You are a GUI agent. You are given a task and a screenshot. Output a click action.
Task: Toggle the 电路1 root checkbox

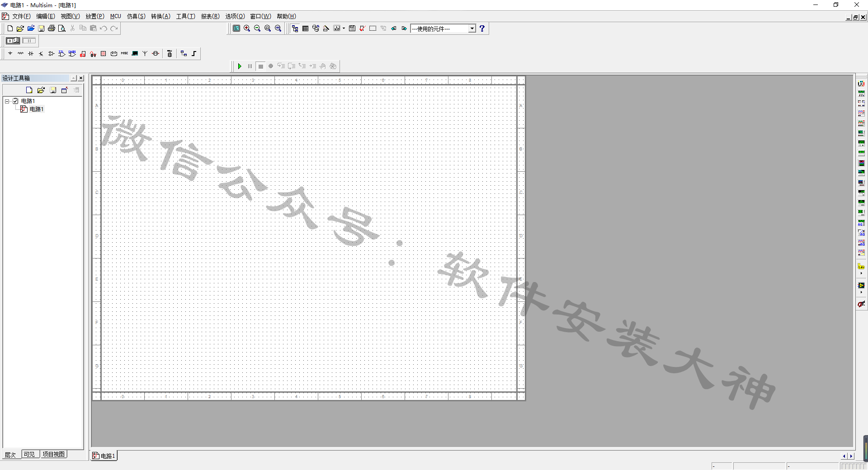pyautogui.click(x=15, y=101)
